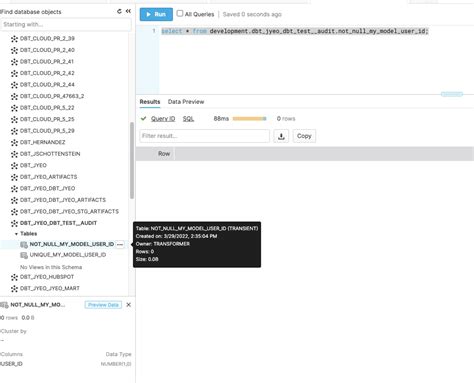Viewport: 474px width, 383px height.
Task: Click the schema icon beside DBT_CLOUD_PR_2_42
Action: [14, 73]
